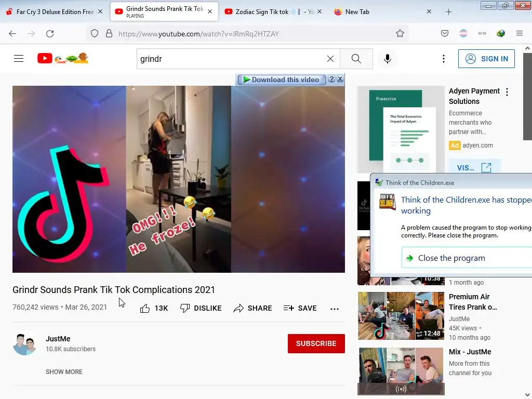532x399 pixels.
Task: Open the globe extension icon in toolbar
Action: click(501, 33)
